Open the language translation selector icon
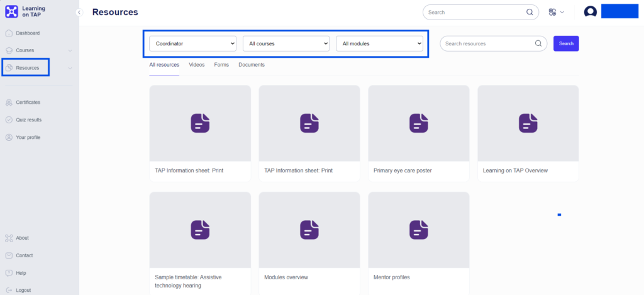The height and width of the screenshot is (295, 644). [x=553, y=12]
